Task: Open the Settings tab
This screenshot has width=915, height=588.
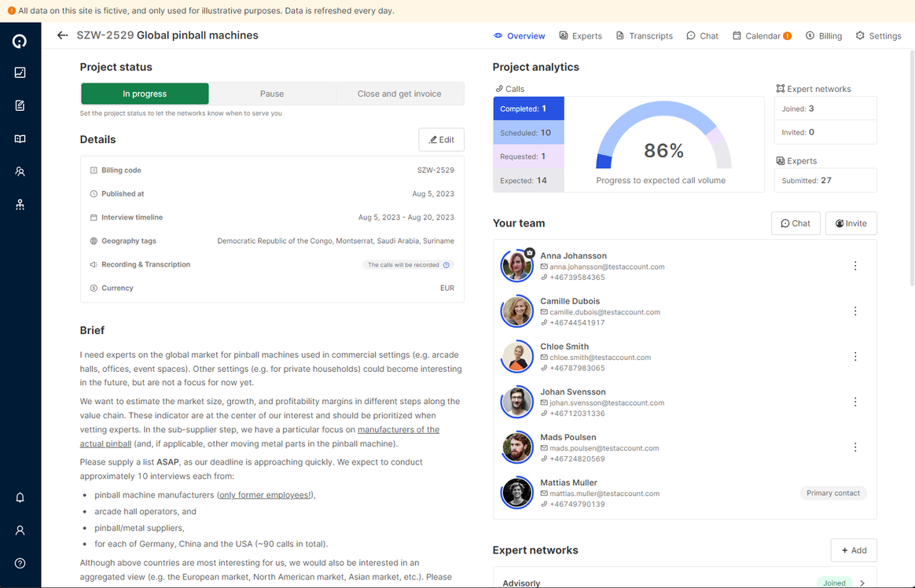Action: pyautogui.click(x=878, y=36)
